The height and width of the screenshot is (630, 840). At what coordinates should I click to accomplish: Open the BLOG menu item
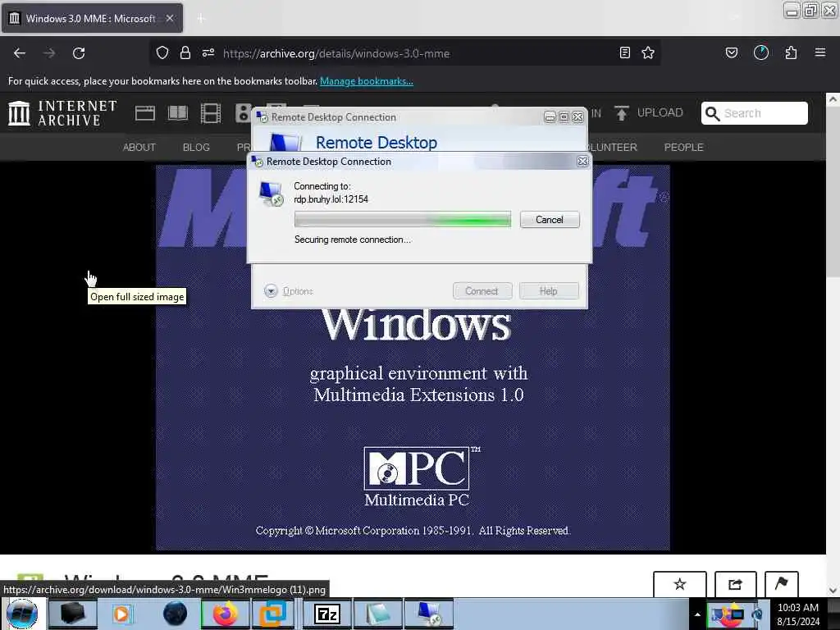(196, 148)
